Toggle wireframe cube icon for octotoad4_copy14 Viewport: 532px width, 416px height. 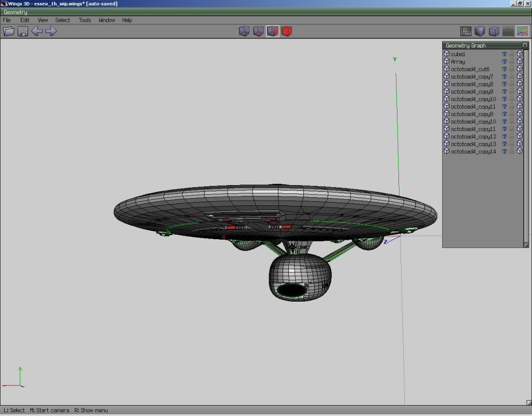click(x=520, y=151)
